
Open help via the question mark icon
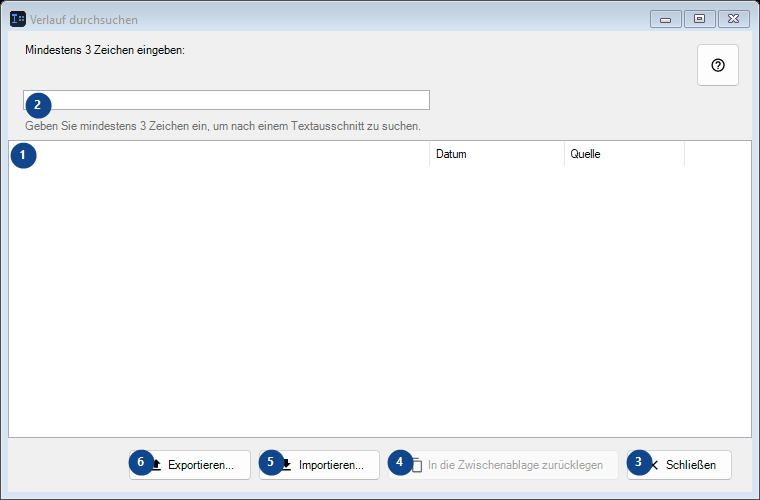[717, 65]
